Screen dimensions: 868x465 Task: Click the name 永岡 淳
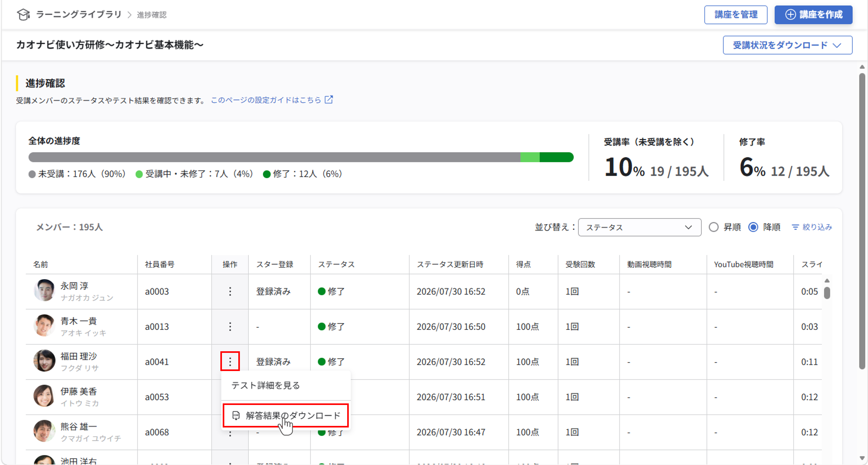(74, 286)
